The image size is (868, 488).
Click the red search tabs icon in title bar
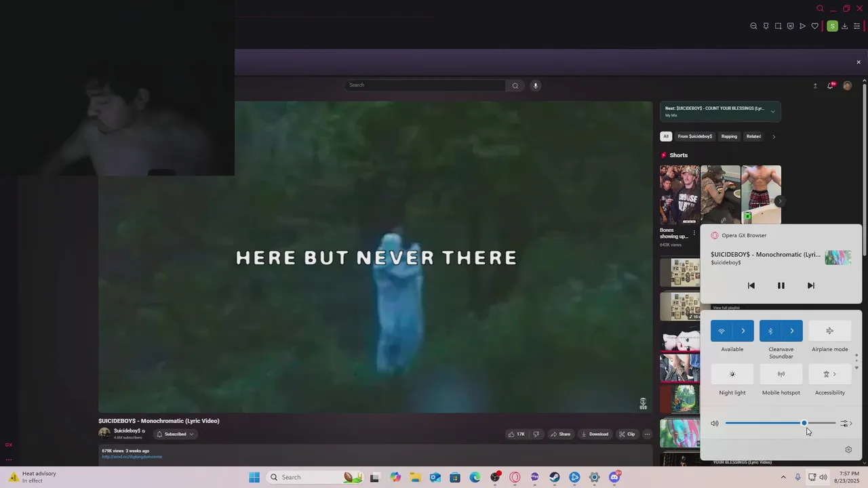[820, 9]
